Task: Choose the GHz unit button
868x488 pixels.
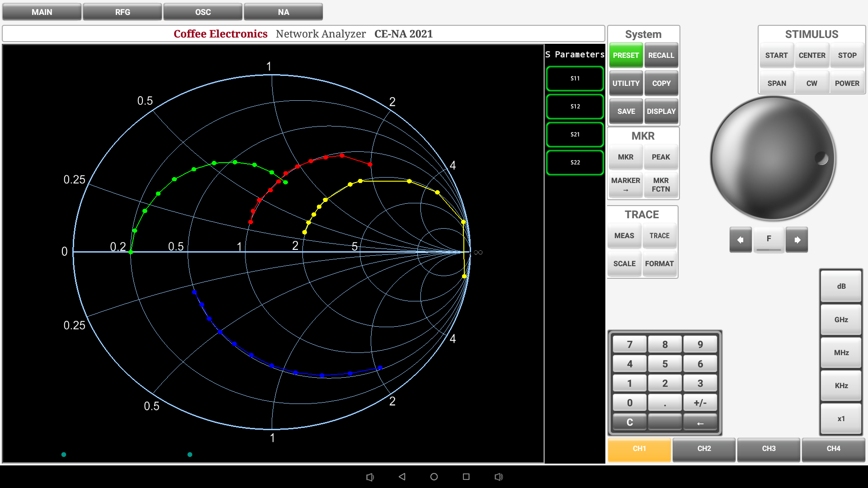Action: (841, 320)
